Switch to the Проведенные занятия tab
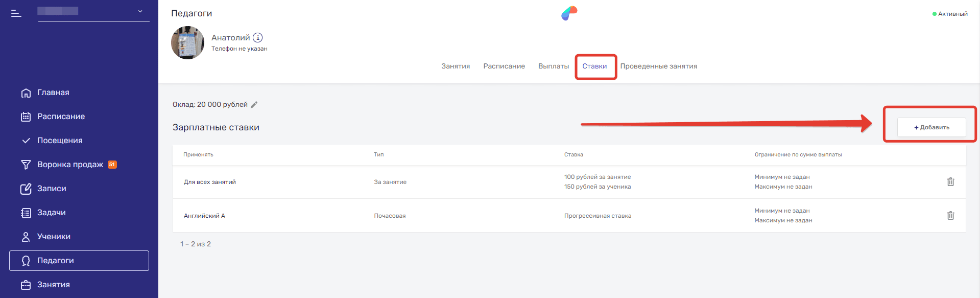Screen dimensions: 980x298 pos(658,66)
